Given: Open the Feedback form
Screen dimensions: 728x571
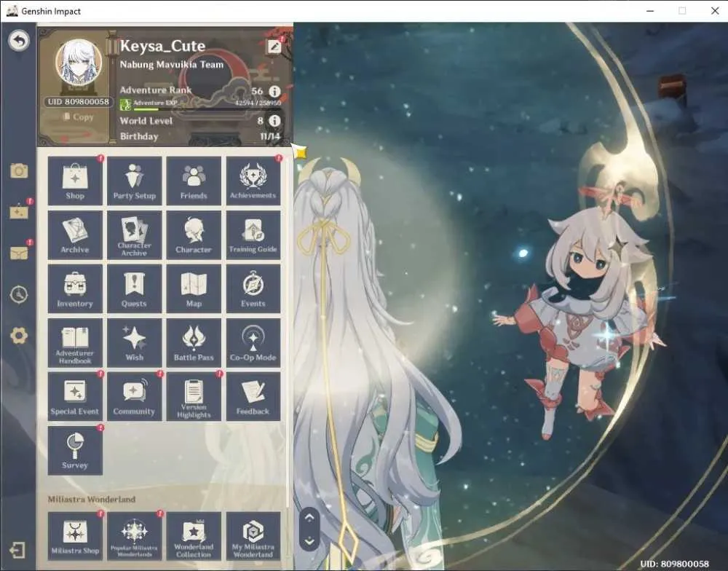Looking at the screenshot, I should (x=253, y=396).
